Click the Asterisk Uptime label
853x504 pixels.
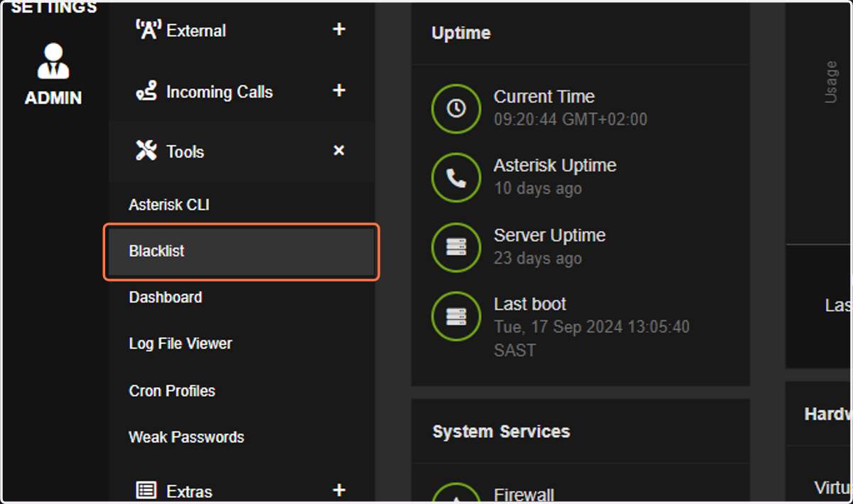pyautogui.click(x=555, y=166)
